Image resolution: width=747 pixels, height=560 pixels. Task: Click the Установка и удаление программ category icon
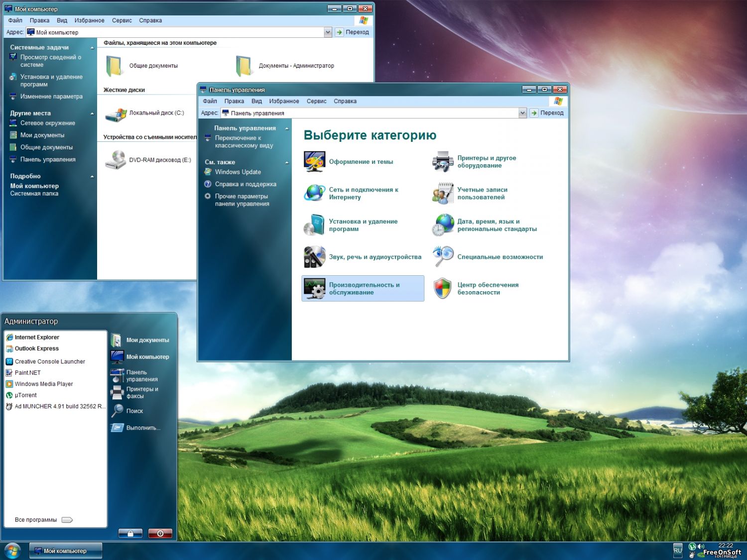(x=314, y=225)
